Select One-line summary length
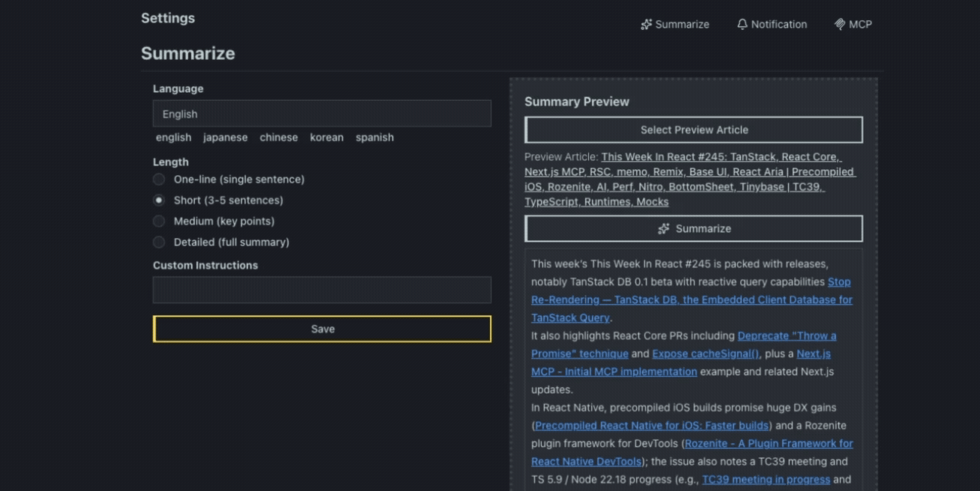 [159, 180]
